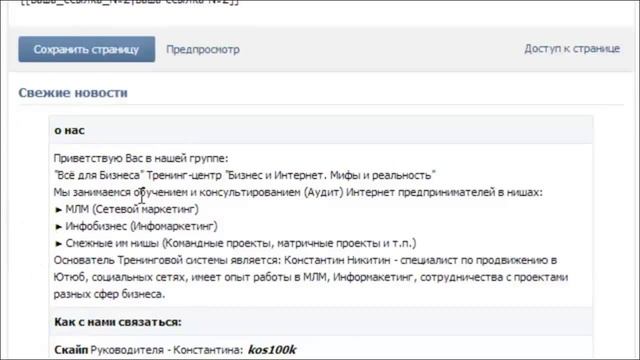640x360 pixels.
Task: Open the Предпросмотр link
Action: (203, 49)
